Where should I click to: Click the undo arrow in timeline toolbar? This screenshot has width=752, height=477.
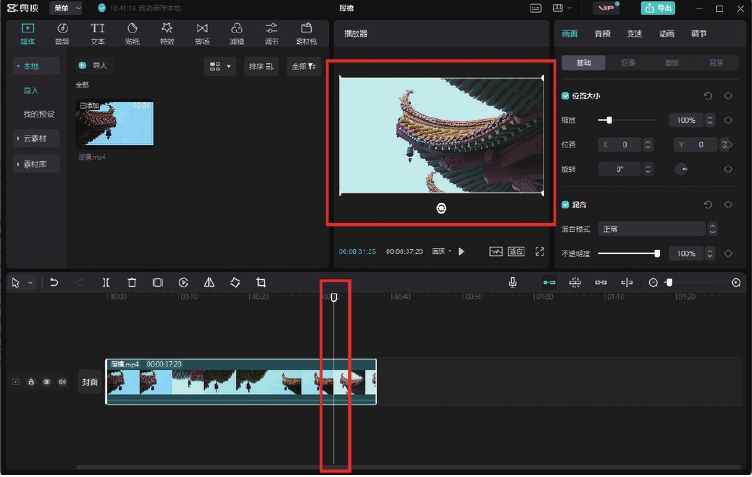[x=54, y=283]
